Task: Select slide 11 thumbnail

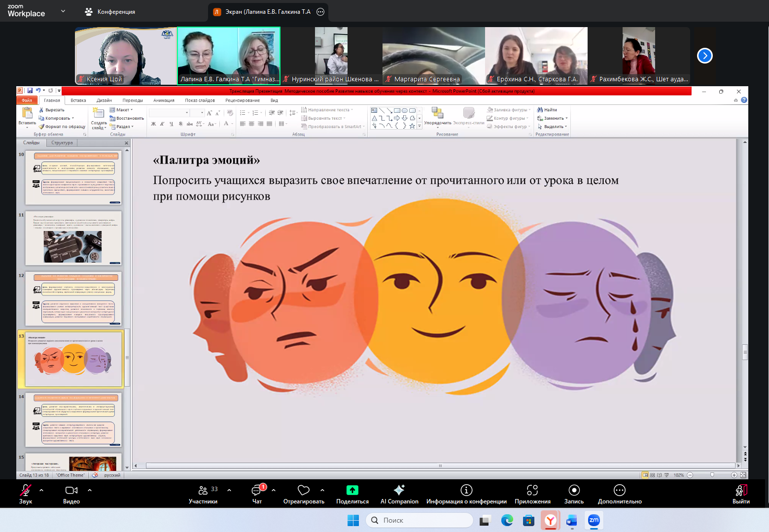Action: 73,238
